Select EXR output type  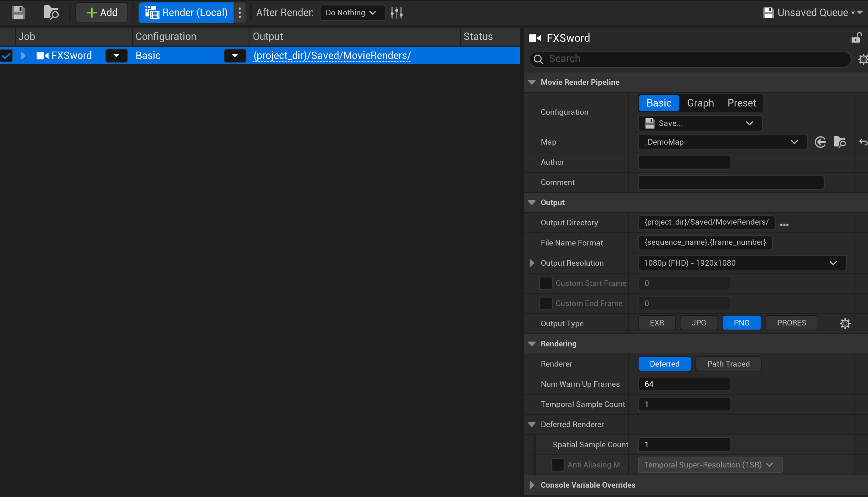click(657, 323)
